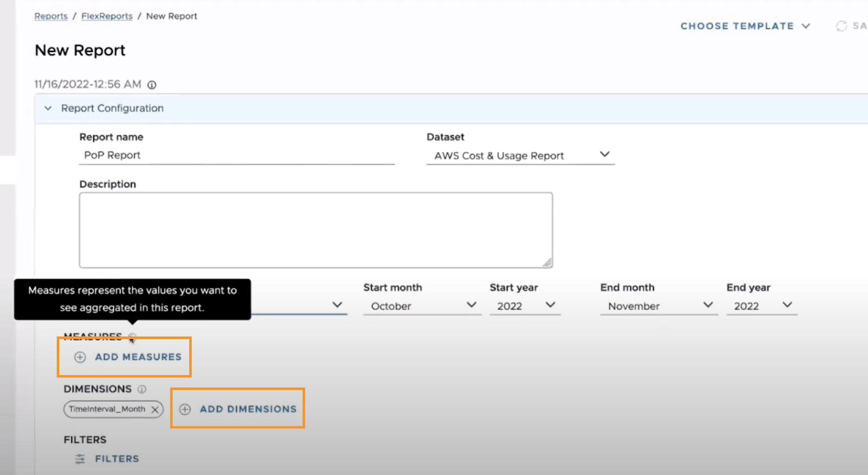Click the info icon next to MEASURES
This screenshot has height=475, width=868.
[132, 337]
